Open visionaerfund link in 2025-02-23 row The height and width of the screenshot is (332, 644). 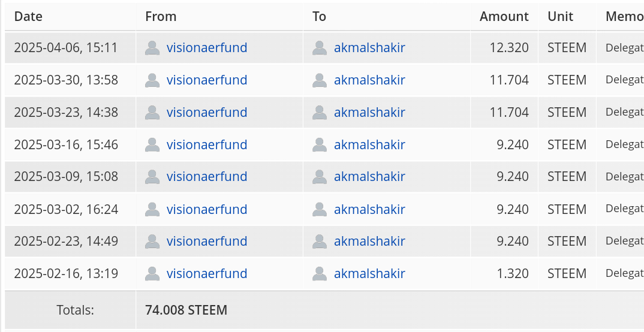coord(207,241)
